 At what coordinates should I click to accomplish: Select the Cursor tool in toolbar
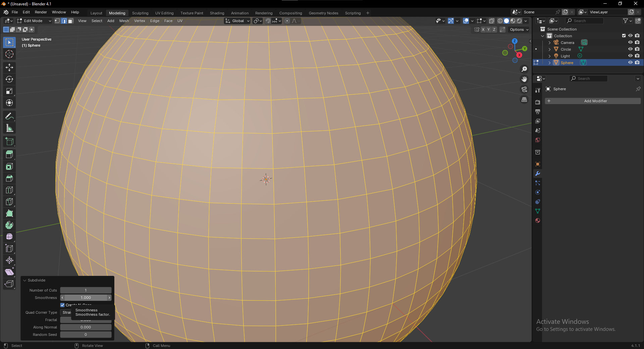coord(9,54)
